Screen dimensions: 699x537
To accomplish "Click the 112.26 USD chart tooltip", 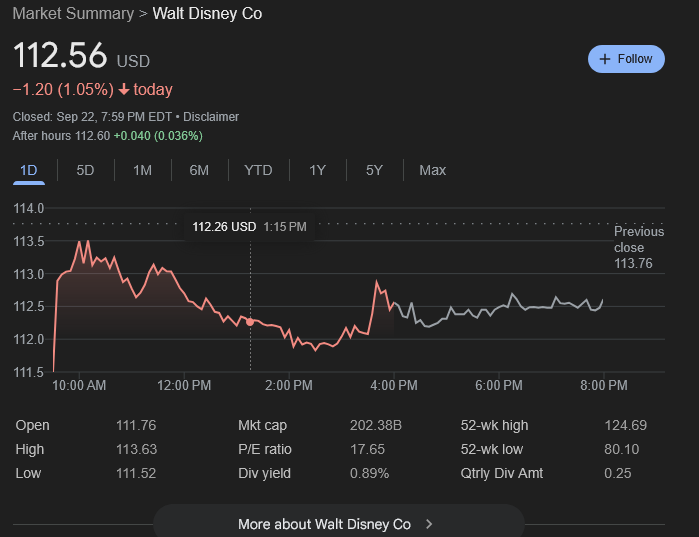I will 249,227.
